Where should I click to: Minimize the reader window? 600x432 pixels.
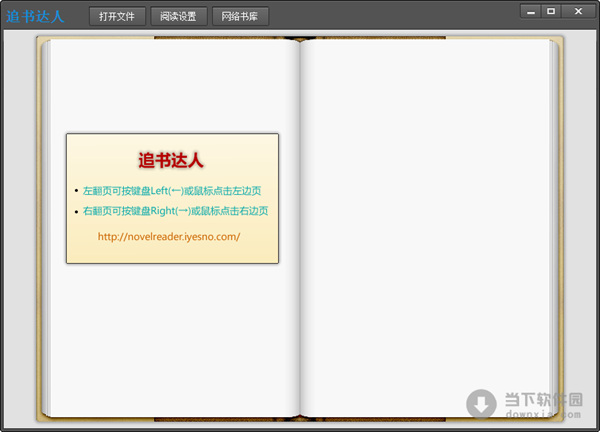click(x=531, y=12)
